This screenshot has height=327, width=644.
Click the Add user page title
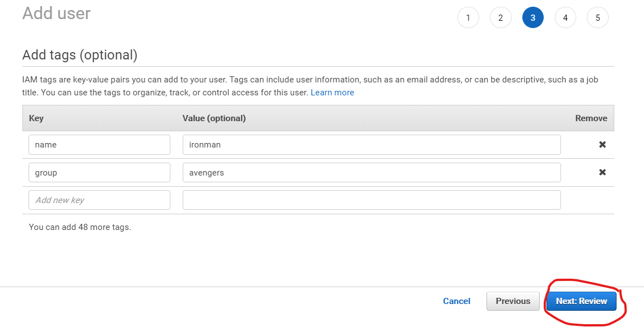point(56,13)
